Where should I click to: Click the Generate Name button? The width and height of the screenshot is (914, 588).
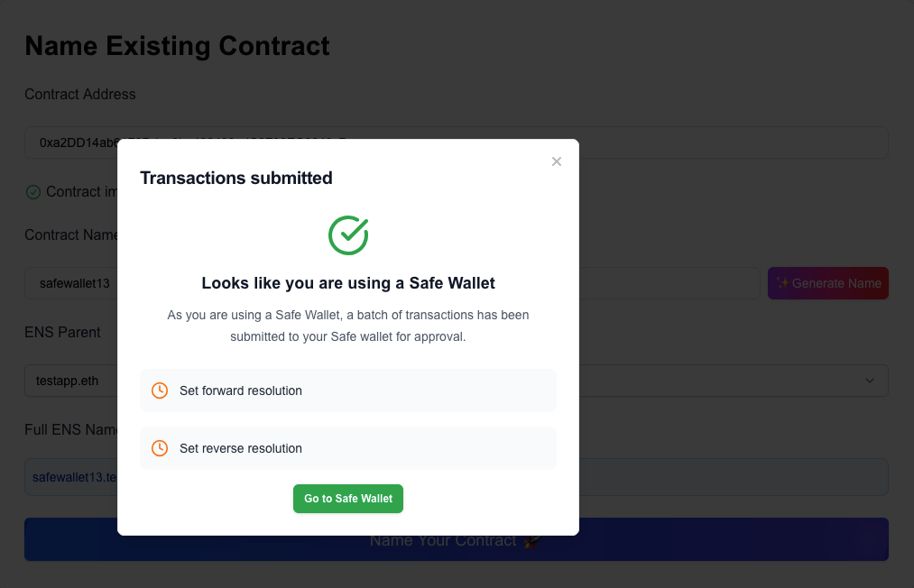pyautogui.click(x=827, y=283)
